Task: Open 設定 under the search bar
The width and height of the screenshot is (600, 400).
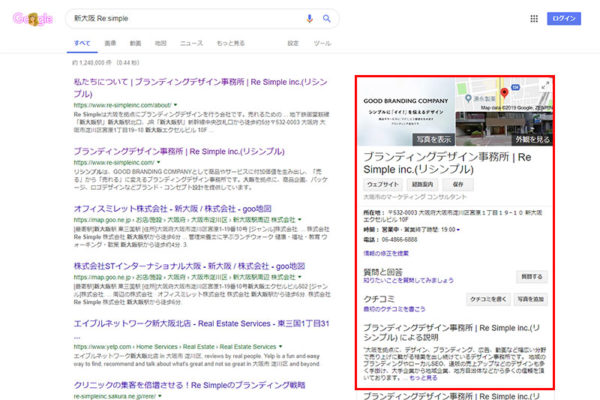Action: click(x=293, y=43)
